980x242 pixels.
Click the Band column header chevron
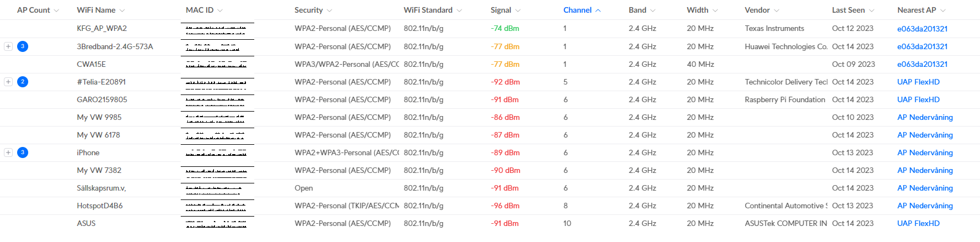pos(653,10)
